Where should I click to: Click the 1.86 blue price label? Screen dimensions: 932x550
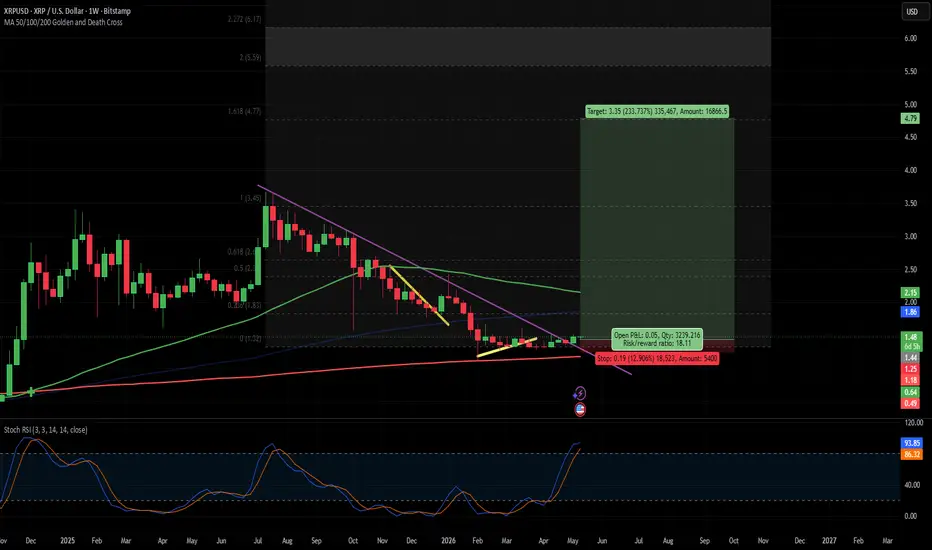[911, 312]
